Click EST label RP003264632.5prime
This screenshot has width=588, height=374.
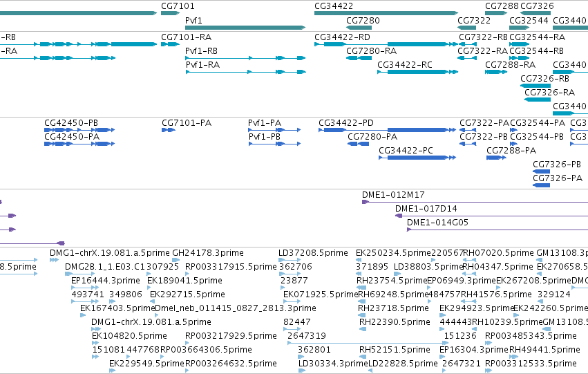click(x=231, y=364)
